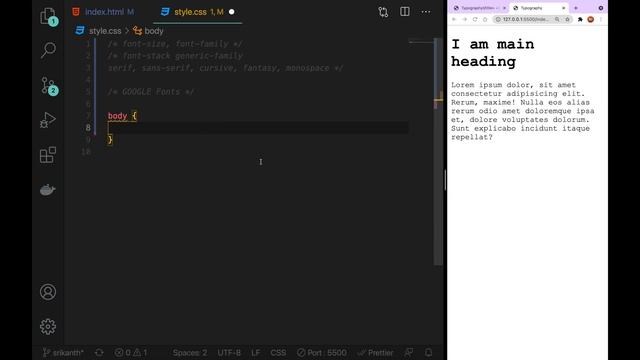Click the minimap preview at editor top right
This screenshot has height=360, width=640.
pyautogui.click(x=421, y=42)
